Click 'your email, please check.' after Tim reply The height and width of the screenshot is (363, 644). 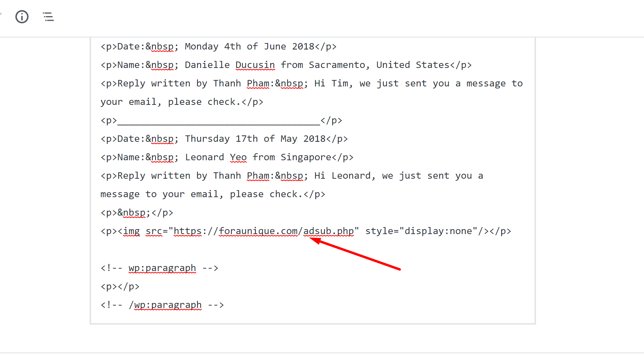point(170,102)
